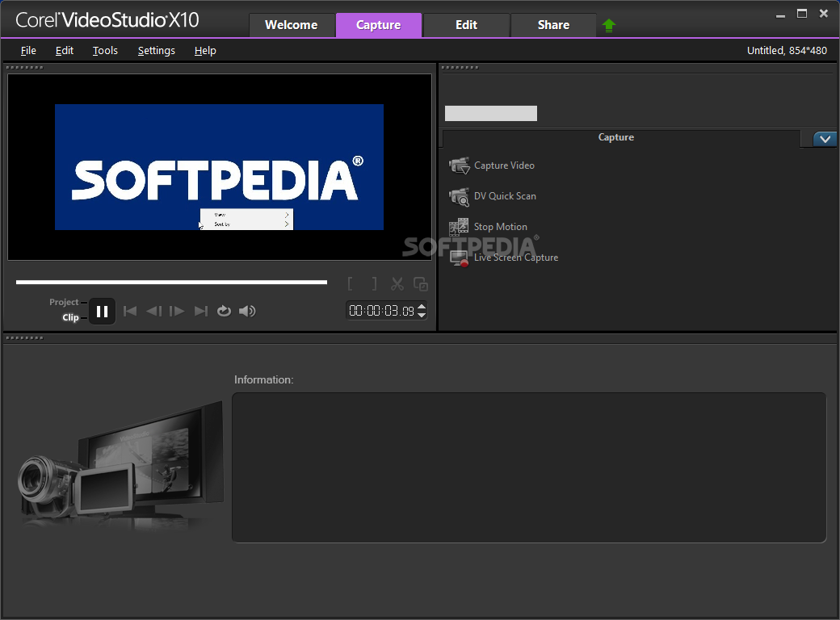840x620 pixels.
Task: Select the Capture step tab
Action: click(x=379, y=25)
